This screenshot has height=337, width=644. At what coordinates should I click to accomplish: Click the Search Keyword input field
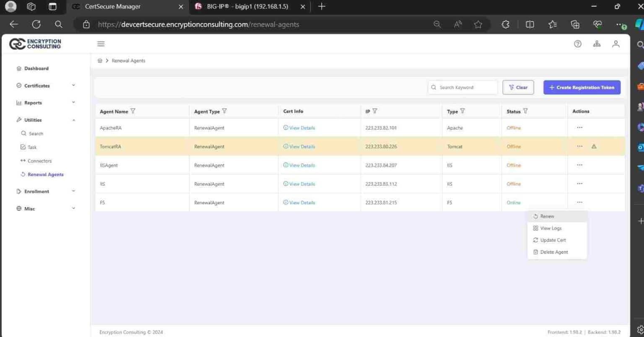pos(465,87)
